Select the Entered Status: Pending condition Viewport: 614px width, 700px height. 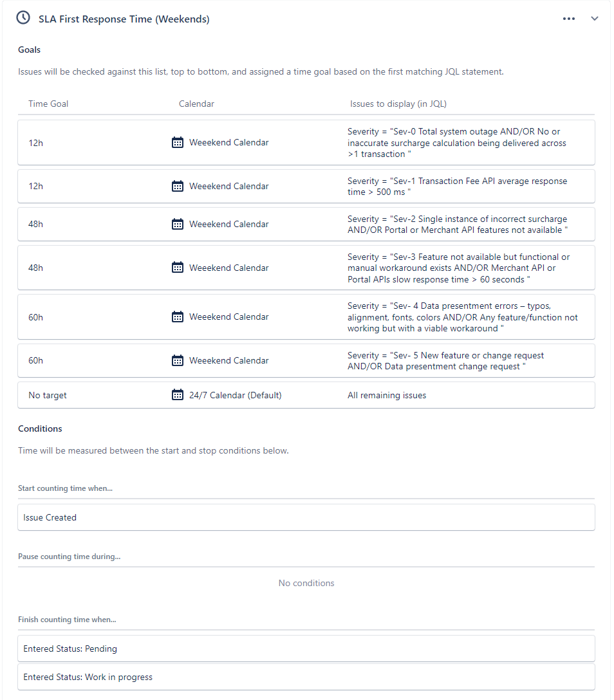[x=306, y=649]
